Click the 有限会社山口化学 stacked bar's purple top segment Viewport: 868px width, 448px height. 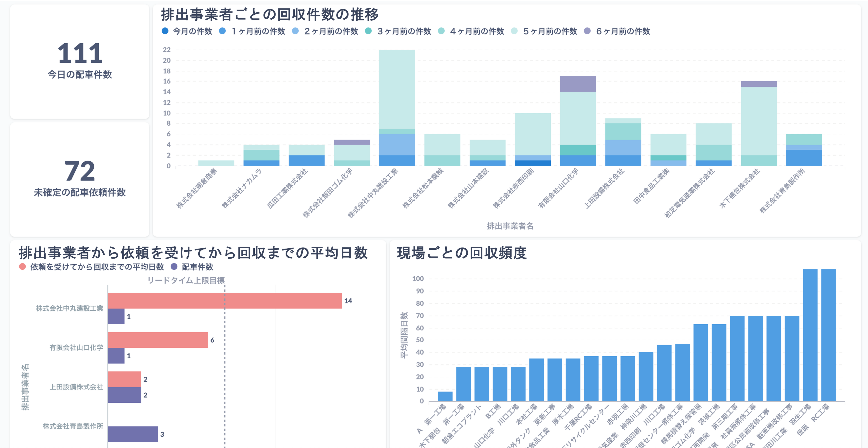coord(578,84)
